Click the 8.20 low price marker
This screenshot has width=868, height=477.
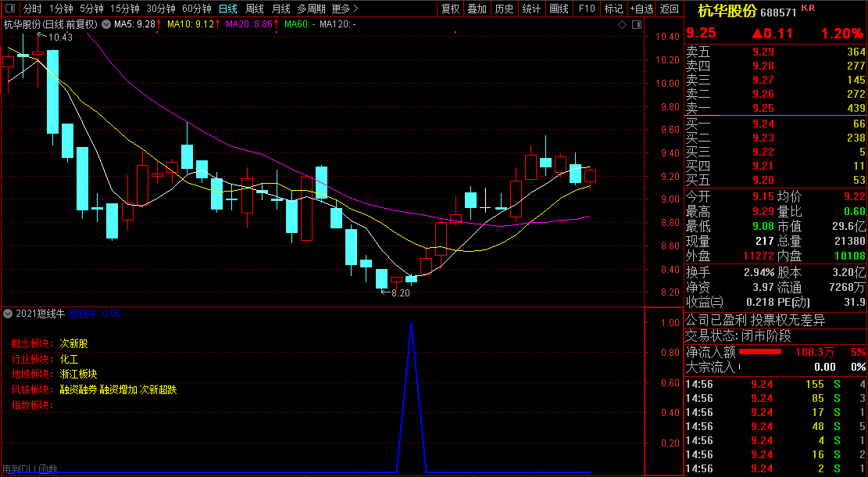point(400,293)
